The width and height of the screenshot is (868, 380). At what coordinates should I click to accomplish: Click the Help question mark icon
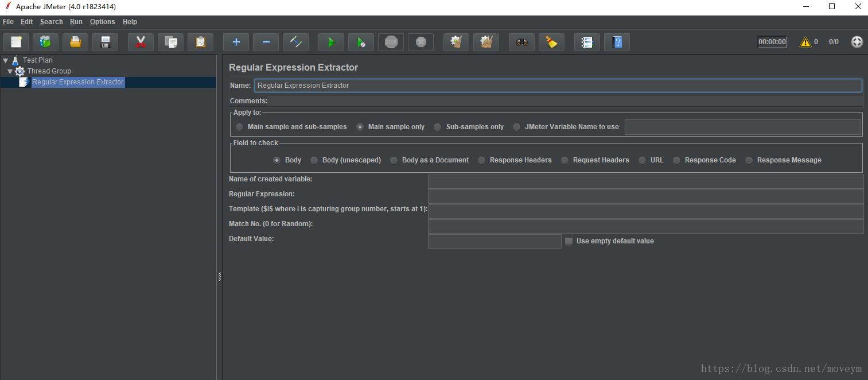(617, 42)
